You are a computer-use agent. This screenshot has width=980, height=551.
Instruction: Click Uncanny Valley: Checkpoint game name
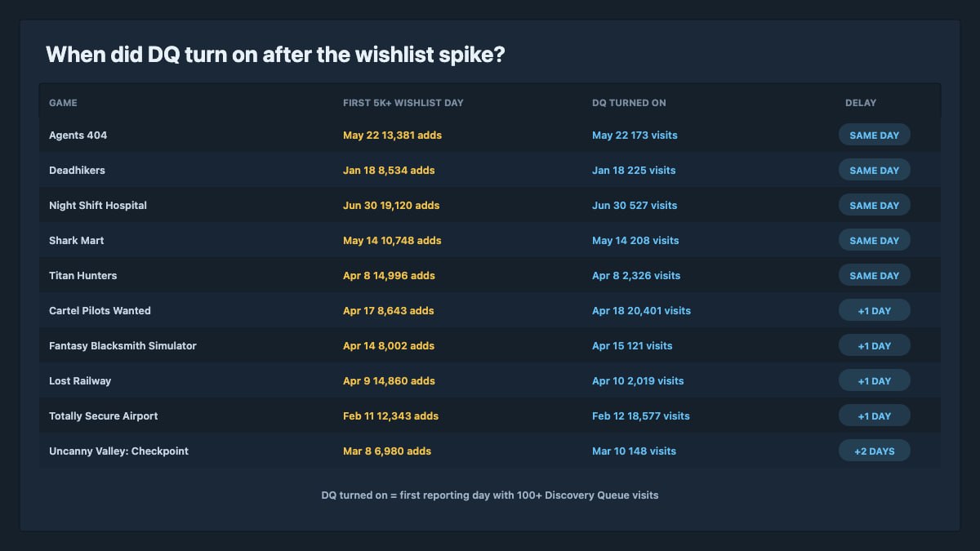tap(118, 451)
